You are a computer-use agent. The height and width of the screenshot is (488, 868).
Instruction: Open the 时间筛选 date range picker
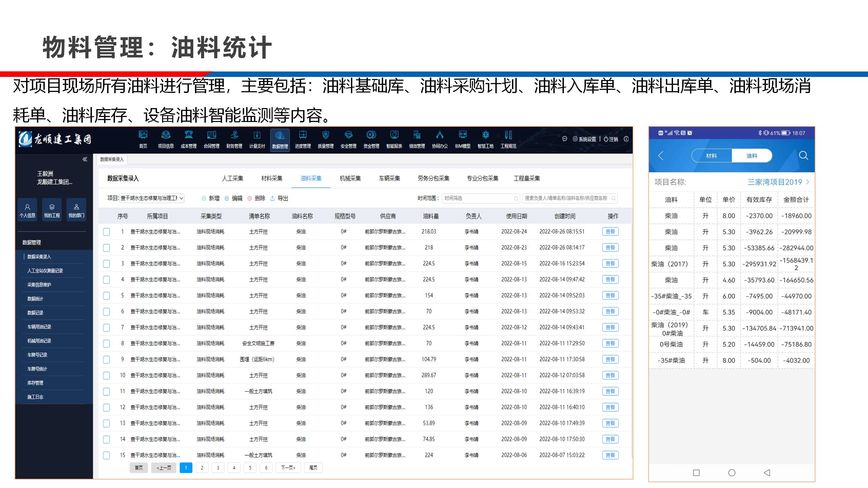pos(480,198)
